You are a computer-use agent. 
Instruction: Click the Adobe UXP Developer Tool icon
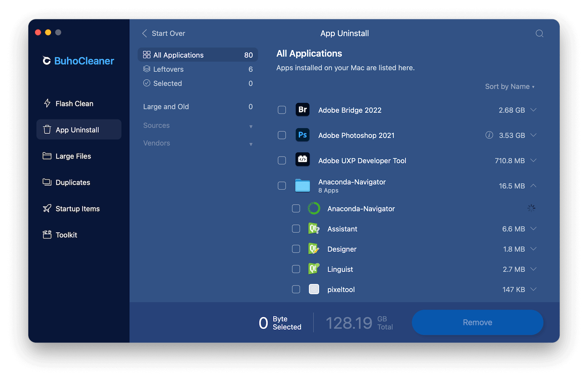pos(302,159)
